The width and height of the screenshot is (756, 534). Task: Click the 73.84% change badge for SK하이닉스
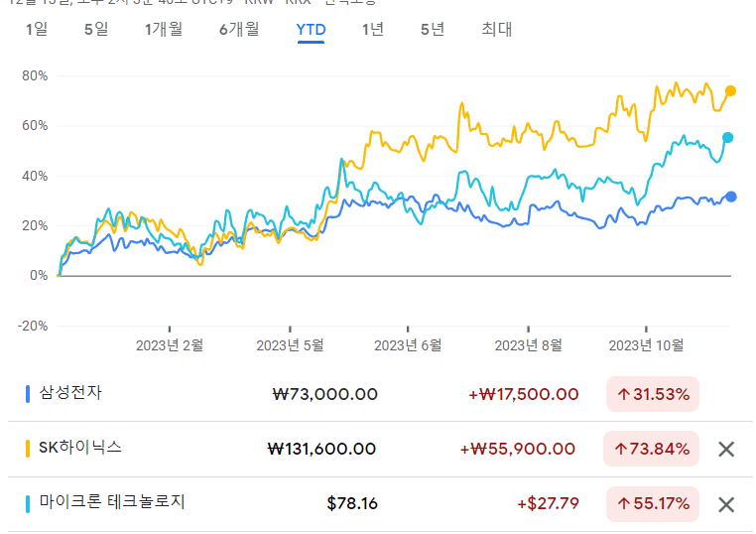tap(652, 449)
